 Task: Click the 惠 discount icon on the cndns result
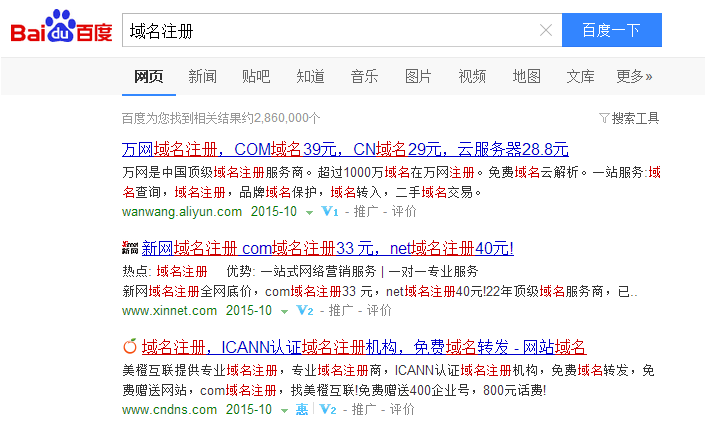click(x=302, y=409)
